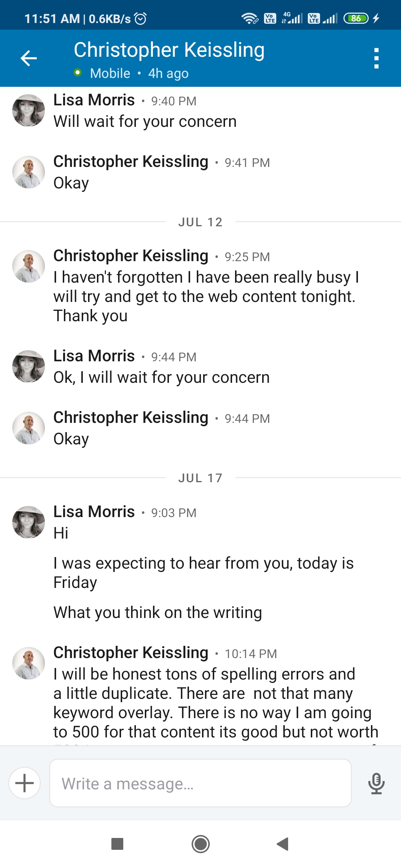Tap Android home circle button

(x=200, y=844)
